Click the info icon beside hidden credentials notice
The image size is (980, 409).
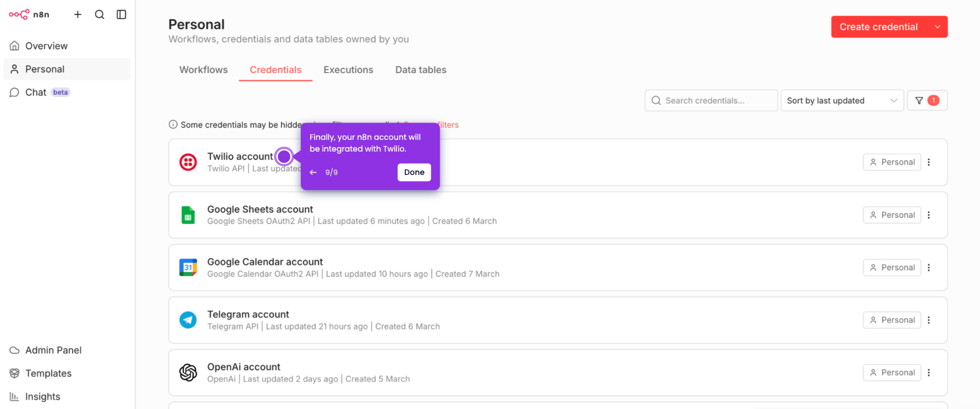(x=173, y=124)
